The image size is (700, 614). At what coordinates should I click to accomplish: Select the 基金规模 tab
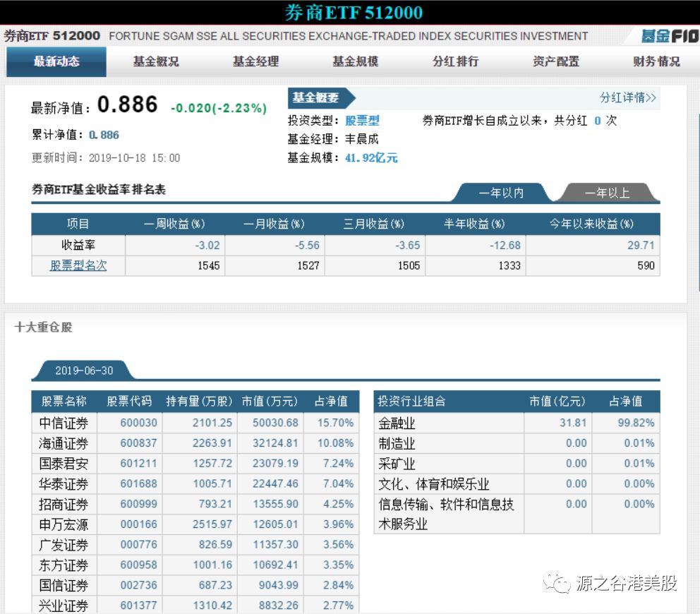[356, 61]
